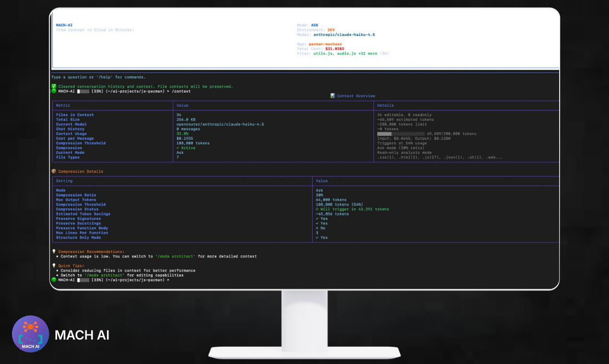This screenshot has width=609, height=364.
Task: Click the package icon beside Compression Details
Action: pos(54,171)
